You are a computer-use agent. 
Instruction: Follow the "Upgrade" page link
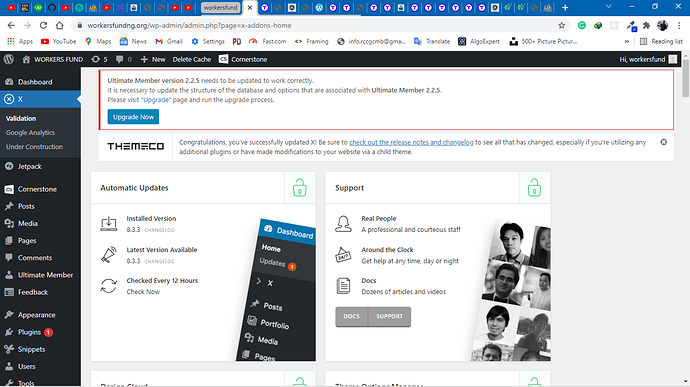pos(155,100)
